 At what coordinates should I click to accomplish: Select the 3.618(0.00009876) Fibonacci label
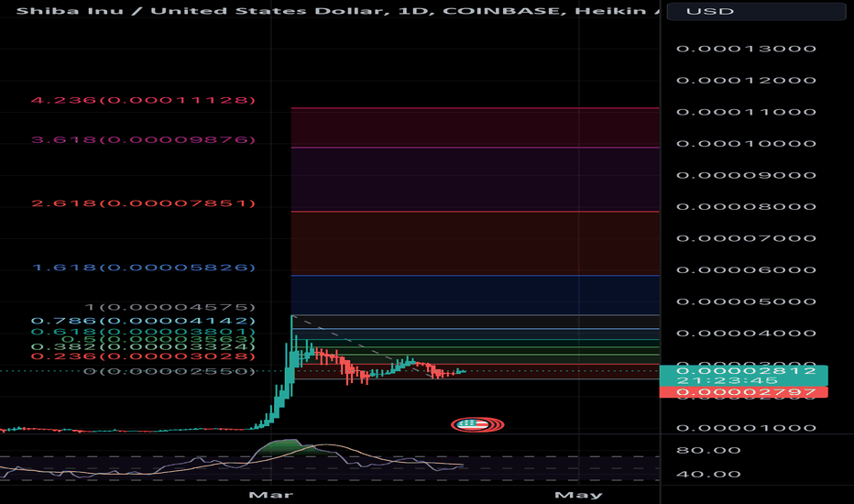[x=143, y=140]
